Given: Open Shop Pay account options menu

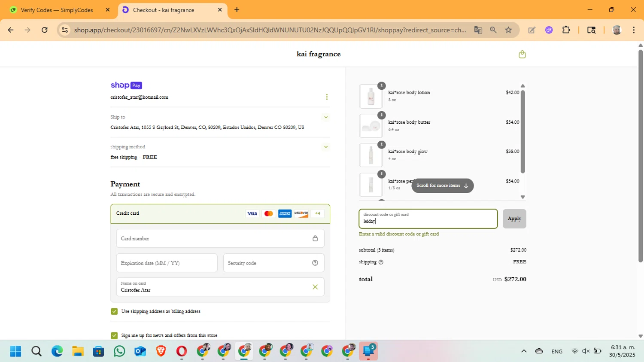Looking at the screenshot, I should pyautogui.click(x=327, y=97).
